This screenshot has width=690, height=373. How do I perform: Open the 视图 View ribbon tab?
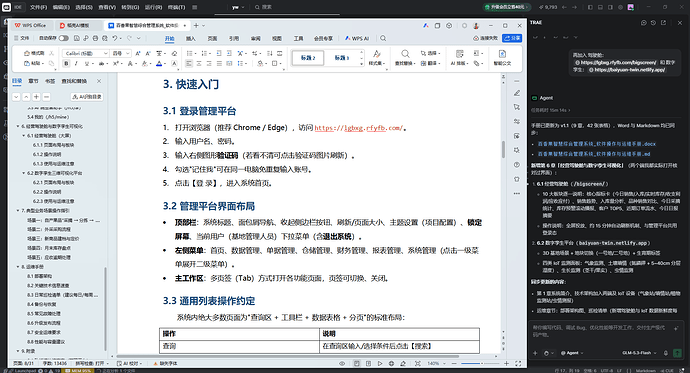[x=277, y=39]
